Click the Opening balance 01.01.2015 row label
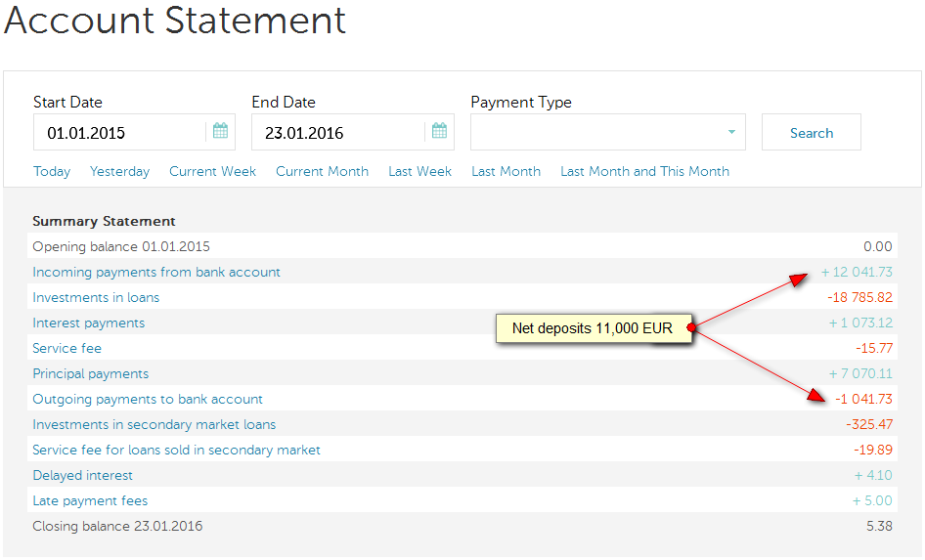 [121, 246]
